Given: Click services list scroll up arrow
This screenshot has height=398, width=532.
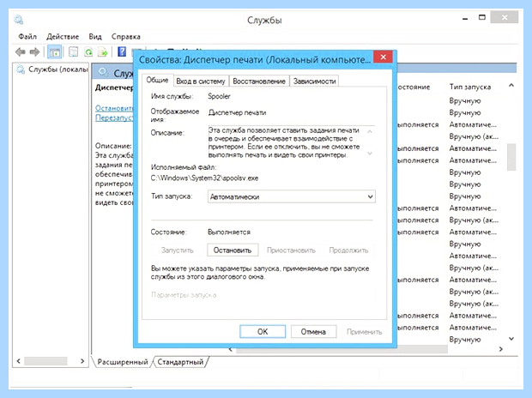Looking at the screenshot, I should pos(511,86).
